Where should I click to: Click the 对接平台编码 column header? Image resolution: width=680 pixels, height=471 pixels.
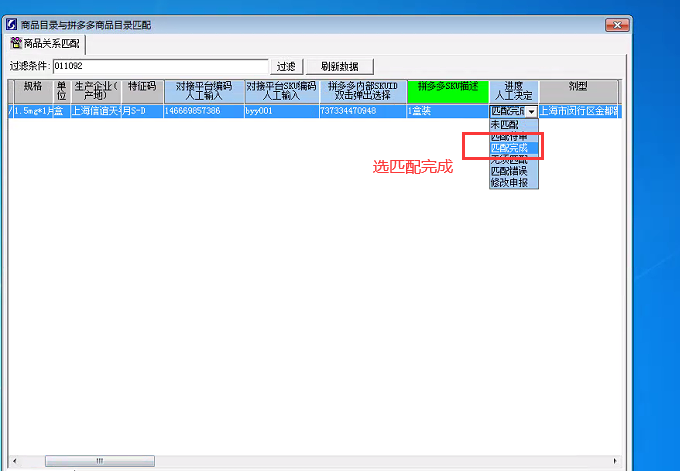click(x=204, y=92)
